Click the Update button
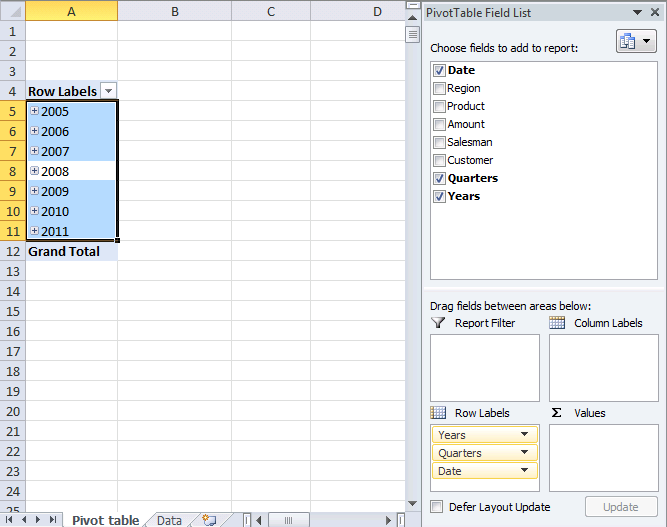This screenshot has width=667, height=527. pyautogui.click(x=620, y=507)
